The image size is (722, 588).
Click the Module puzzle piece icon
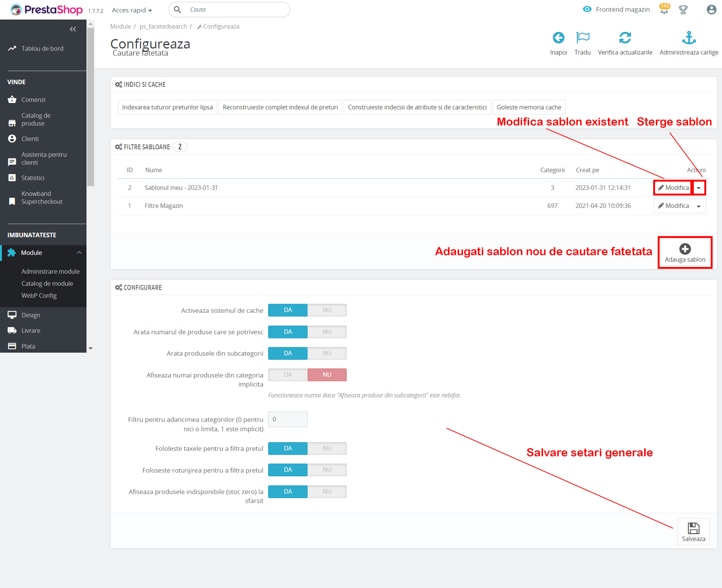(12, 253)
